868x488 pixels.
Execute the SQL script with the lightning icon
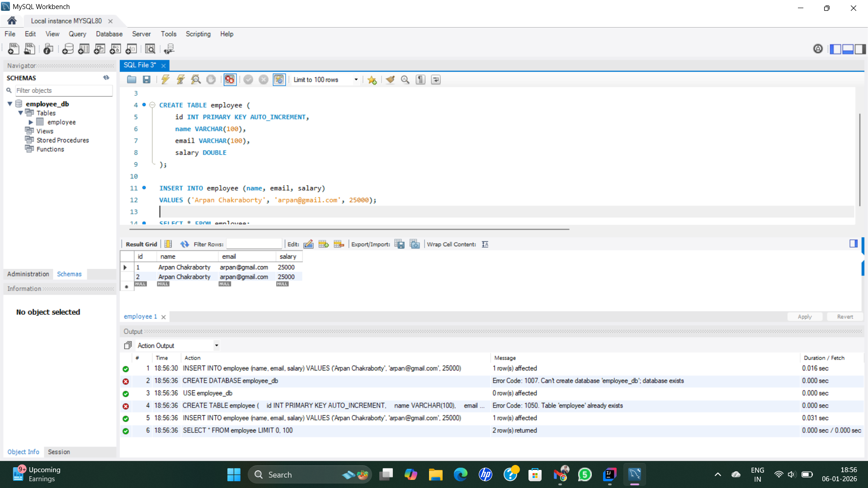165,80
